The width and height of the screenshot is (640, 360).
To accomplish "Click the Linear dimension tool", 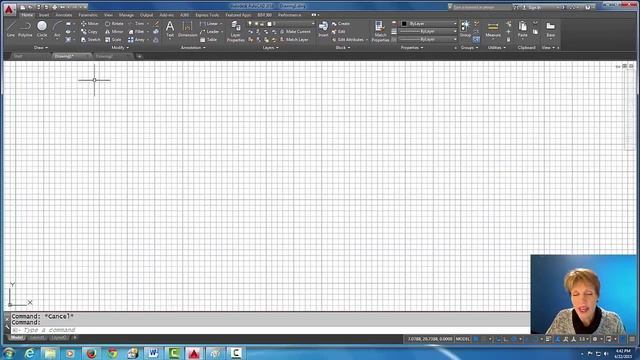I will (x=209, y=24).
